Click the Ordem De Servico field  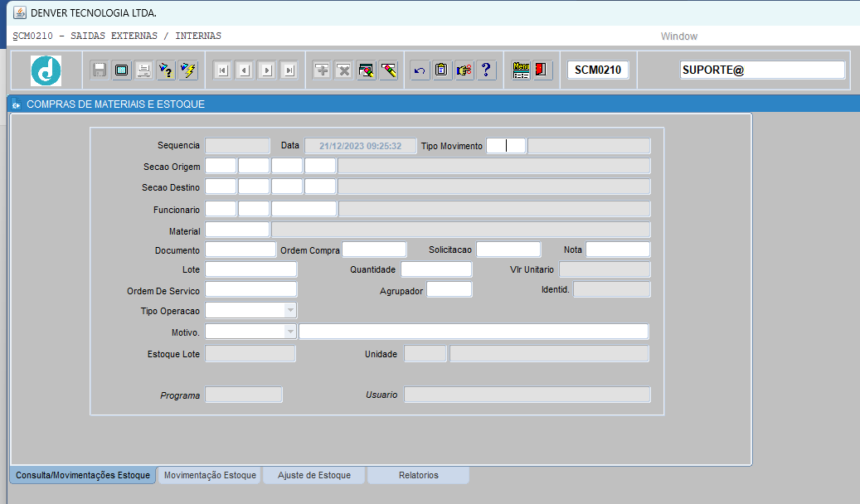click(251, 289)
